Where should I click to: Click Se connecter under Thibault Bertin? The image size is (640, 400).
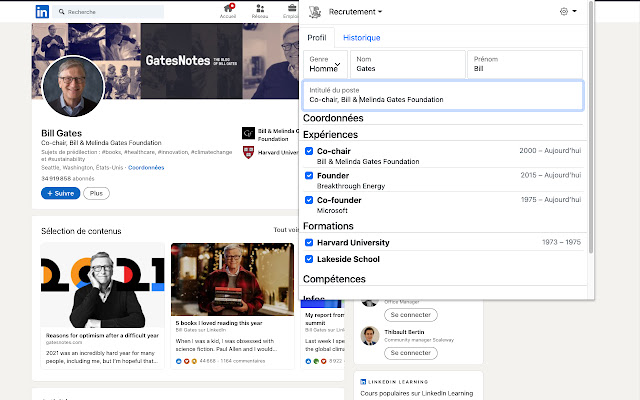411,353
